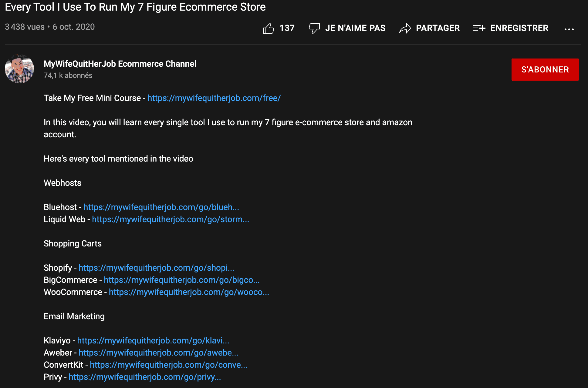This screenshot has height=388, width=588.
Task: Open the Bluehost affiliate link
Action: [x=161, y=207]
